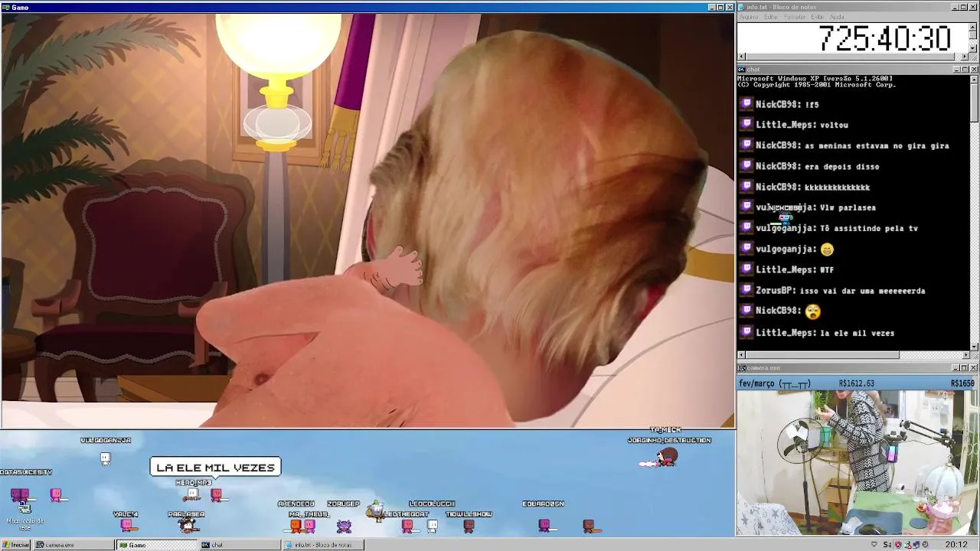
Task: Click the R$1612.63 amount in camera overlay
Action: pos(857,383)
